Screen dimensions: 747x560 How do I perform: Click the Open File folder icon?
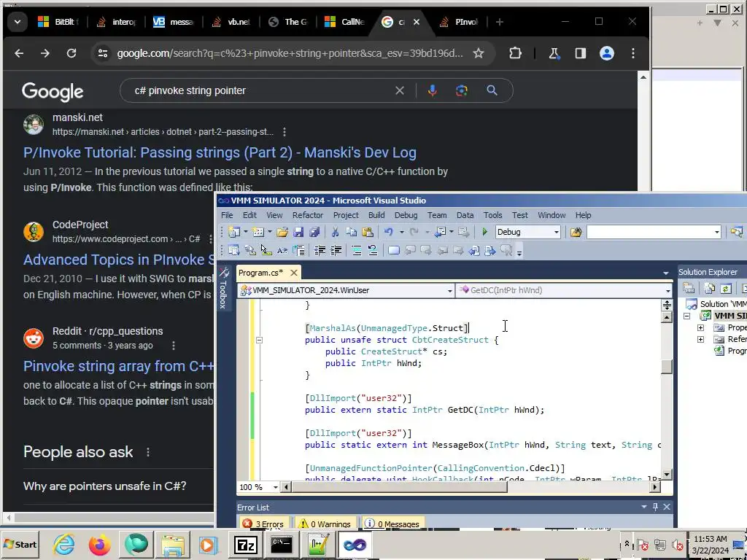[282, 232]
